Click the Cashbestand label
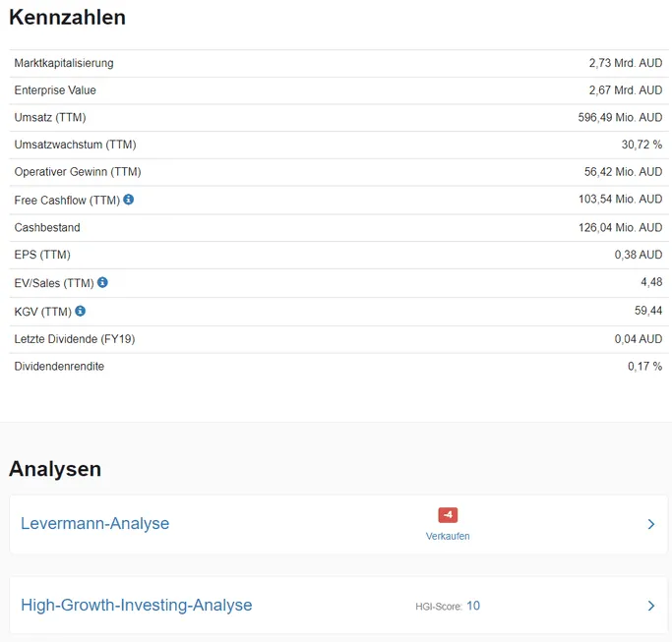672x642 pixels. click(x=47, y=227)
